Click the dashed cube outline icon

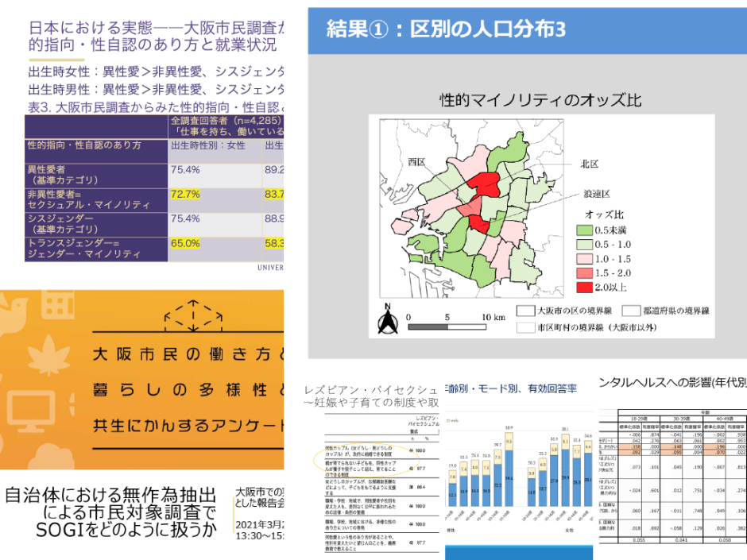(193, 315)
